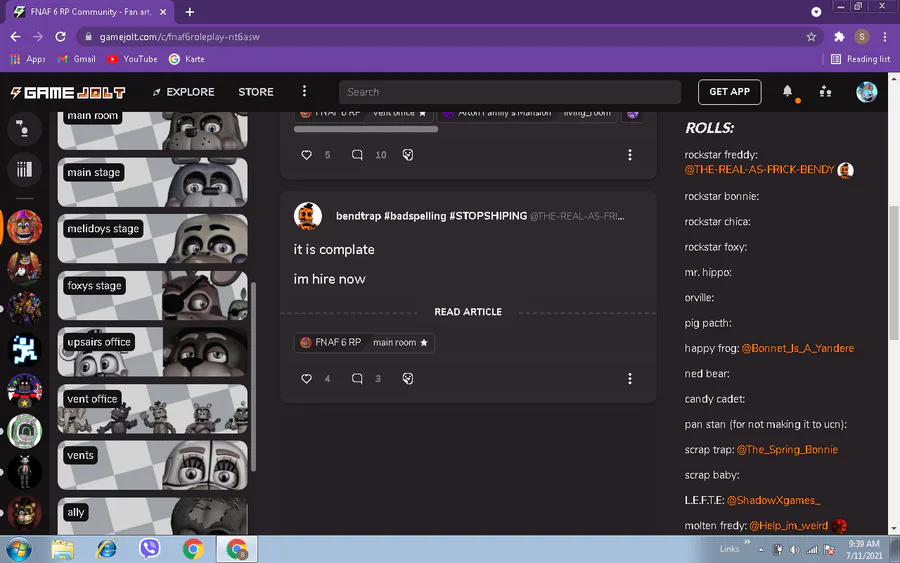Open options menu of 'it is complate' post
This screenshot has height=563, width=900.
click(630, 379)
